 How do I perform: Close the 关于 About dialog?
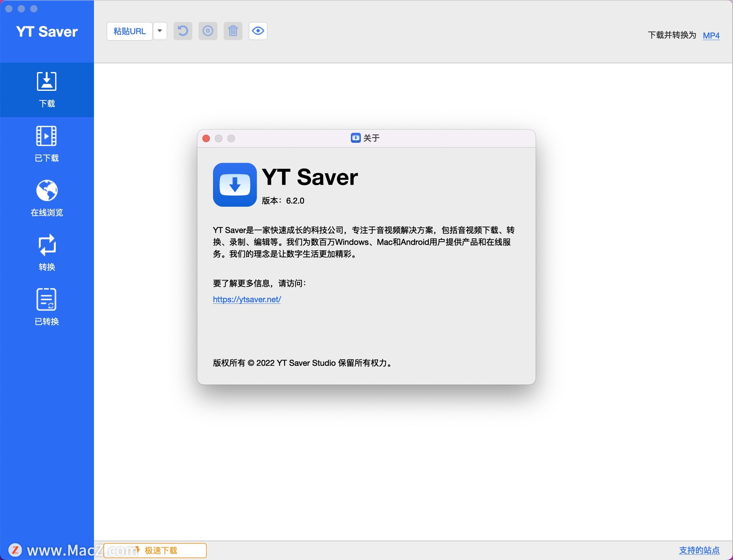[x=206, y=138]
